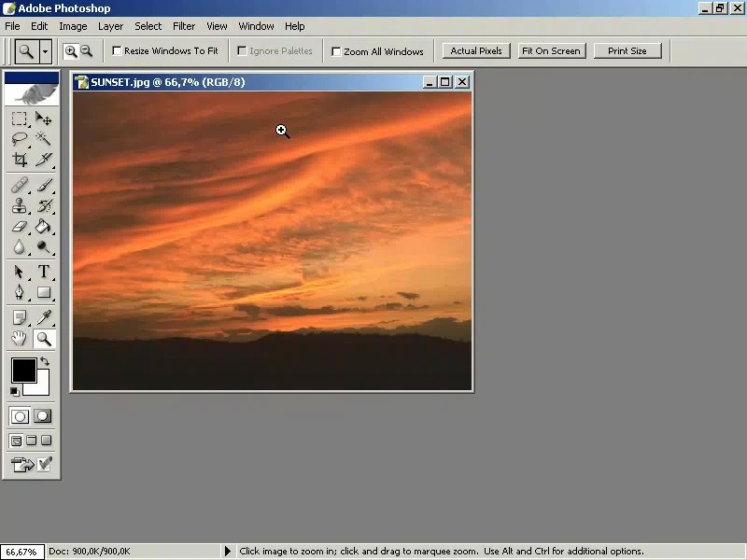747x560 pixels.
Task: Select the Type tool
Action: [x=43, y=272]
